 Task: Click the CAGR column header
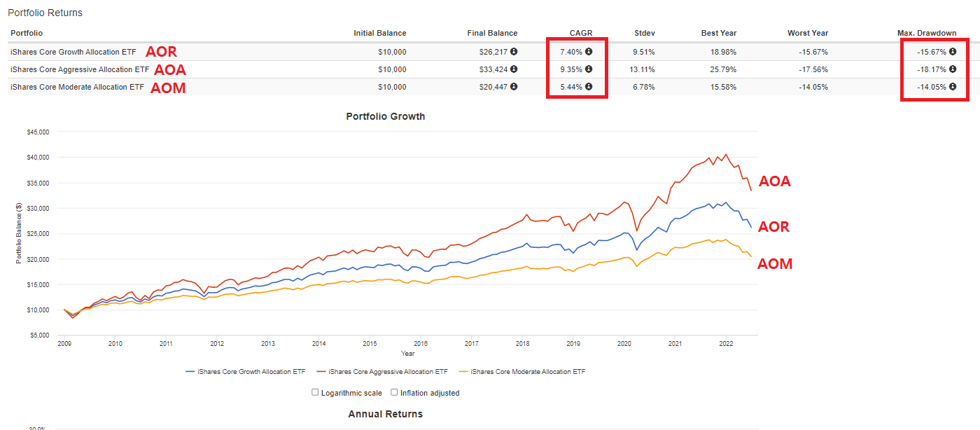coord(581,33)
